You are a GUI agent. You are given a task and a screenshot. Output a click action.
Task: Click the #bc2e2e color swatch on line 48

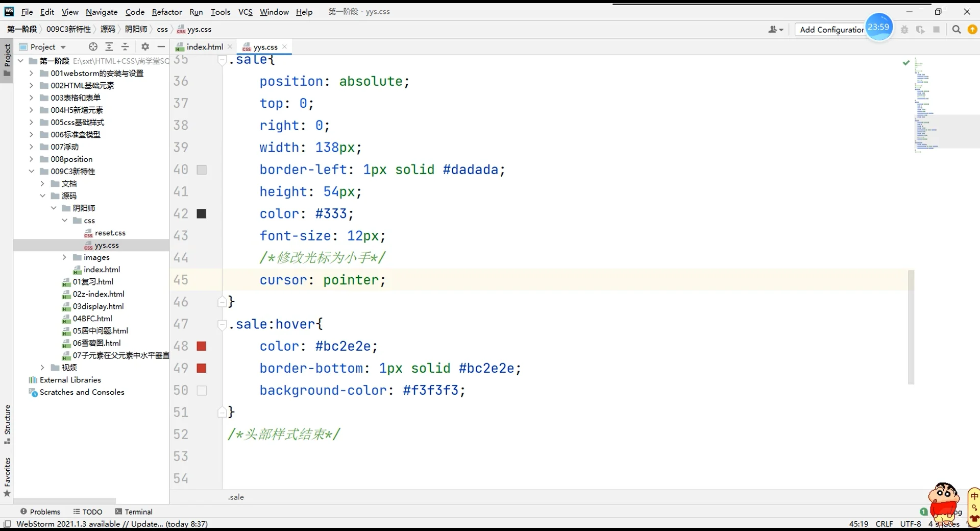(x=202, y=346)
